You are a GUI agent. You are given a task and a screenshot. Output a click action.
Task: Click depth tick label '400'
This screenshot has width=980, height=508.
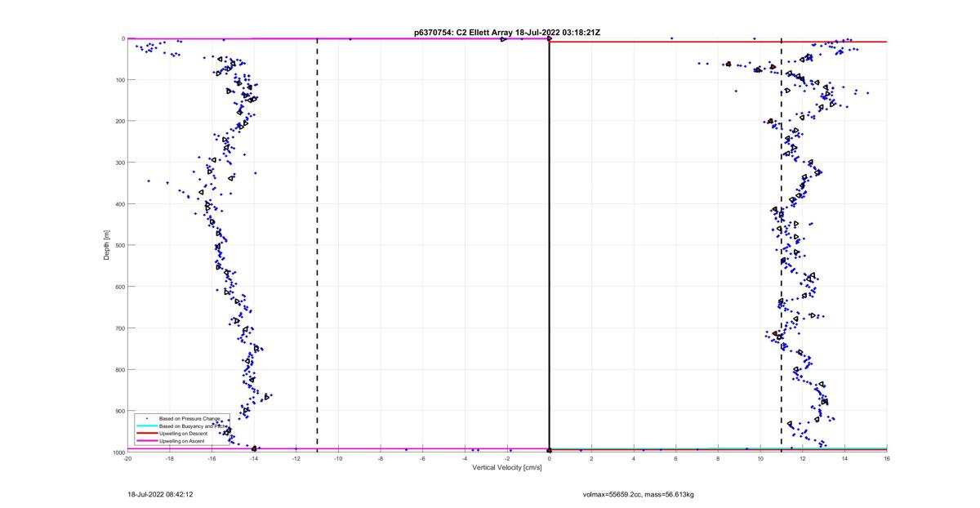coord(120,204)
